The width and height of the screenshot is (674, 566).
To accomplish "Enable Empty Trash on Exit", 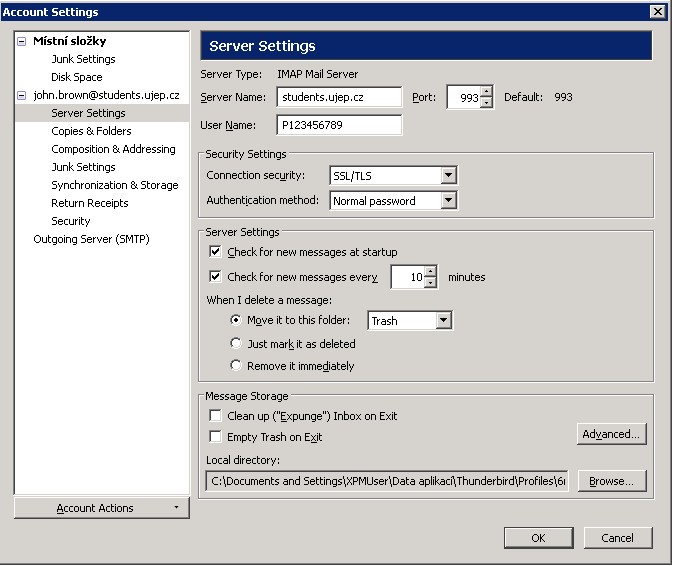I will [215, 437].
